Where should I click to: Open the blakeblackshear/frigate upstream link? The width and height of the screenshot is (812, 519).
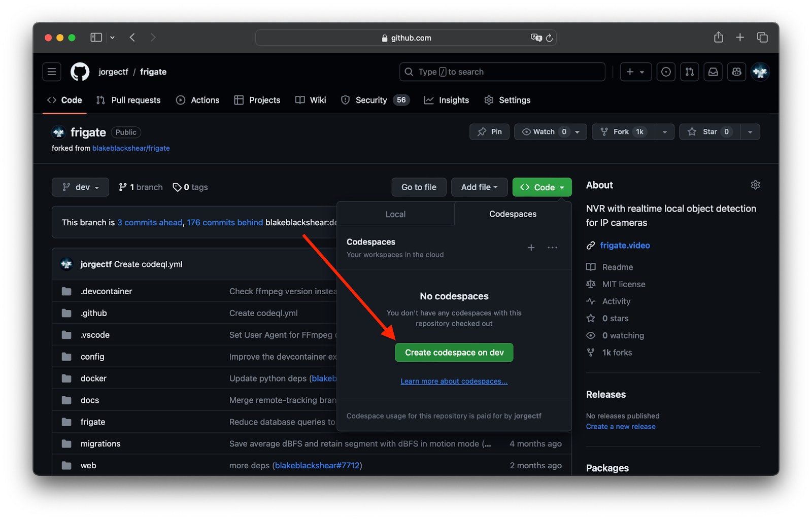coord(131,148)
